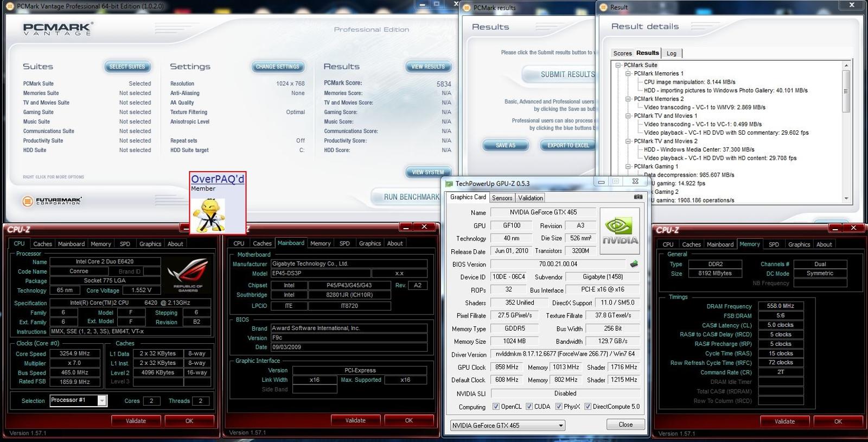Viewport: 868px width, 442px height.
Task: Click Validate in the middle CPU-Z window
Action: pos(355,420)
